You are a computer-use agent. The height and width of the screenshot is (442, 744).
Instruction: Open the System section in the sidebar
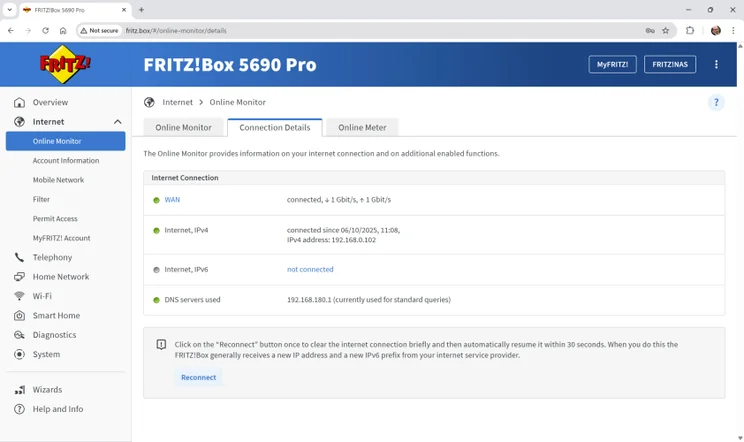click(46, 354)
